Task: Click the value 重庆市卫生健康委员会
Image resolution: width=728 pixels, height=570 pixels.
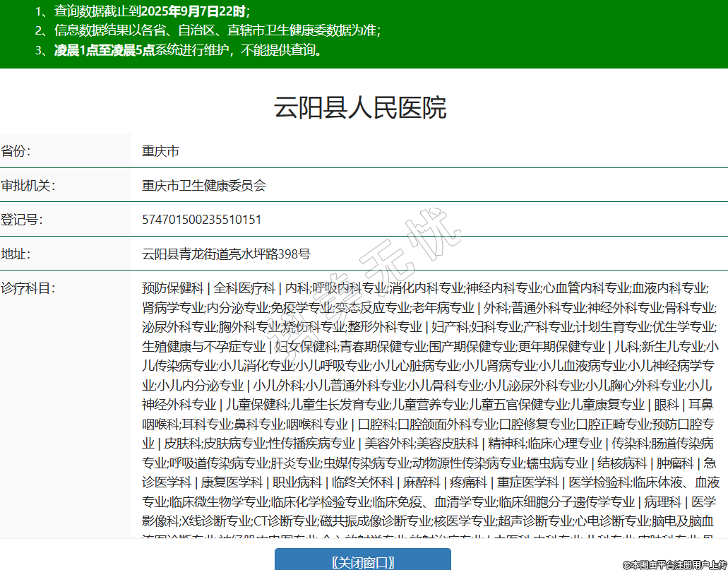Action: (x=204, y=186)
